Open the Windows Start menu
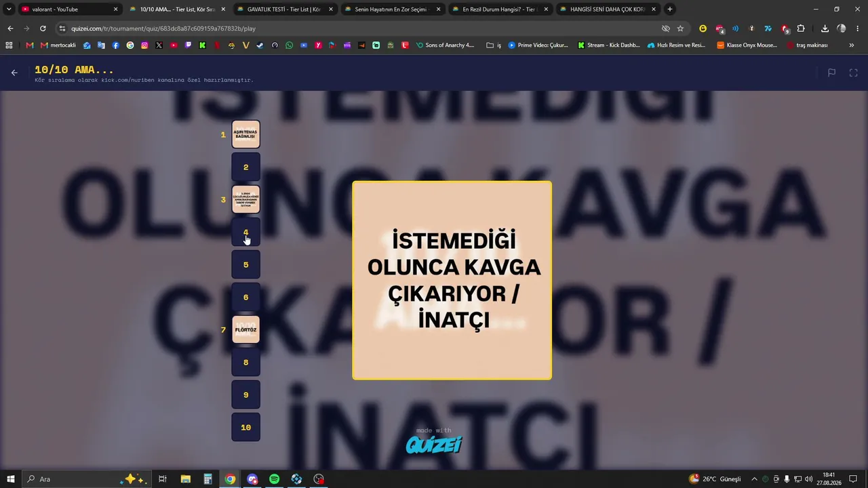868x488 pixels. tap(10, 479)
